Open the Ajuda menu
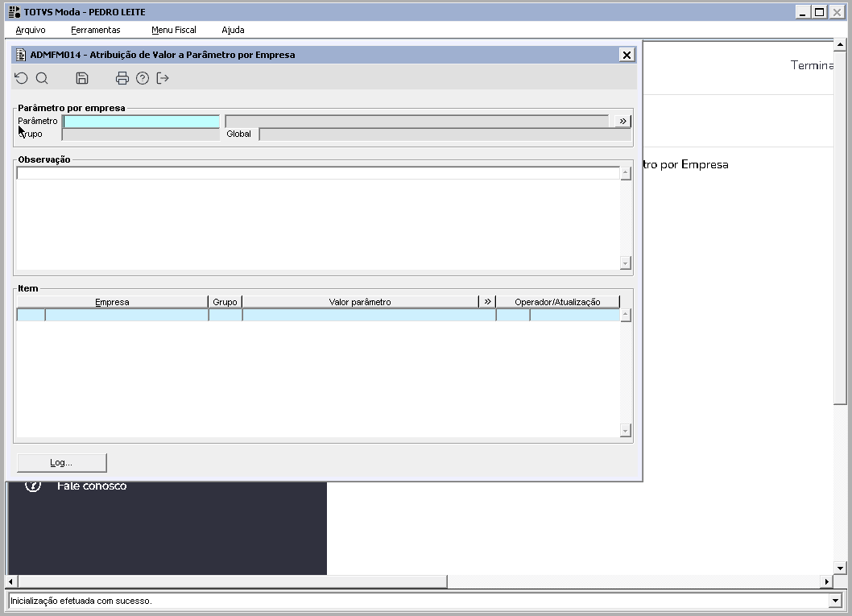 click(x=233, y=30)
